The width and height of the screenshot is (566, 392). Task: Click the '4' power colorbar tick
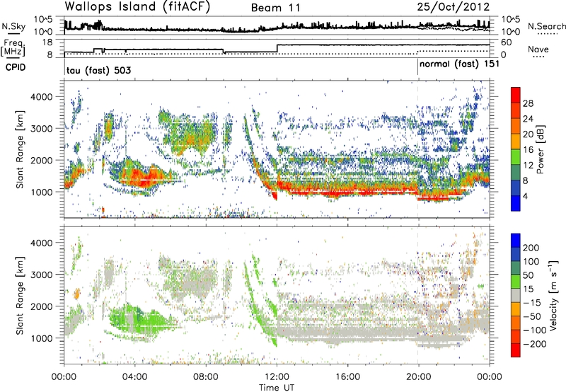[x=526, y=197]
